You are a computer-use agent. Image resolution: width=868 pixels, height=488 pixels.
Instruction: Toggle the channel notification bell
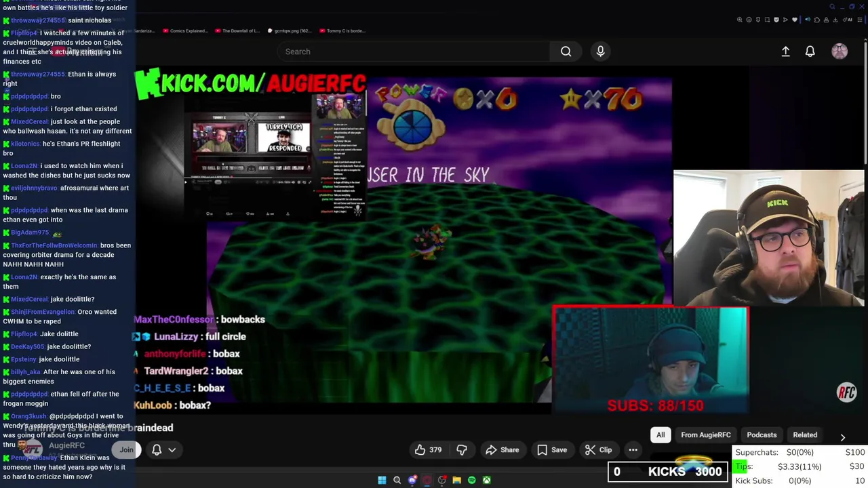pos(157,449)
